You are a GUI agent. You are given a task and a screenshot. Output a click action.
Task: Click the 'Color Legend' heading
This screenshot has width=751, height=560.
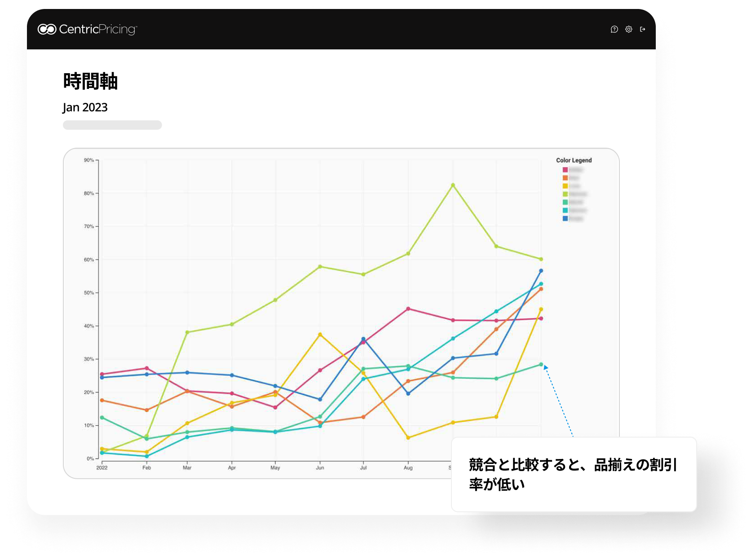coord(574,160)
